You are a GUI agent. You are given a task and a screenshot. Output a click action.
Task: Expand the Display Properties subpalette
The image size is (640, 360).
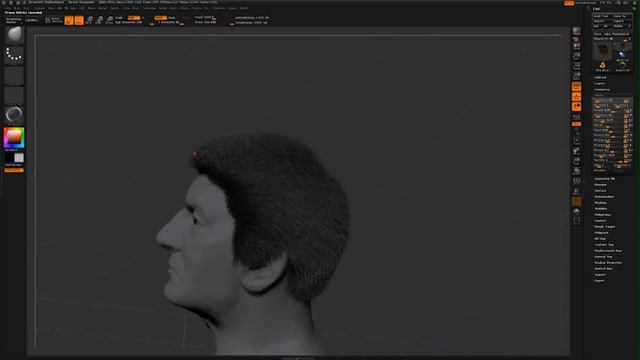pos(608,262)
